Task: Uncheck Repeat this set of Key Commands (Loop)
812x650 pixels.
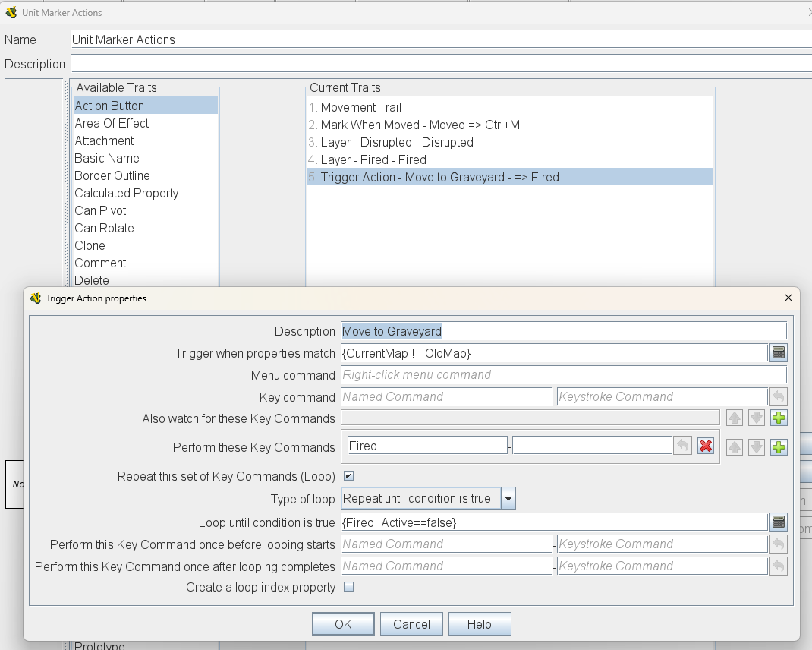Action: (x=348, y=476)
